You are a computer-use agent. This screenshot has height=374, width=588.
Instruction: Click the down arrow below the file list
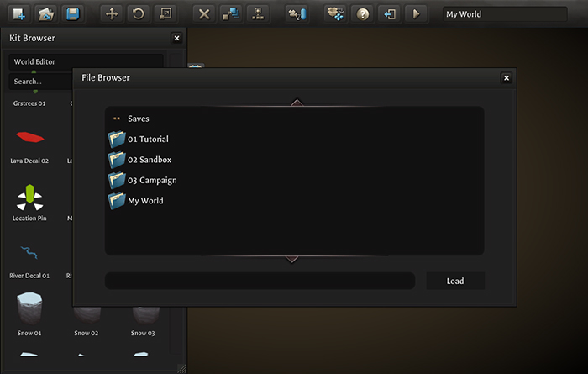point(291,259)
